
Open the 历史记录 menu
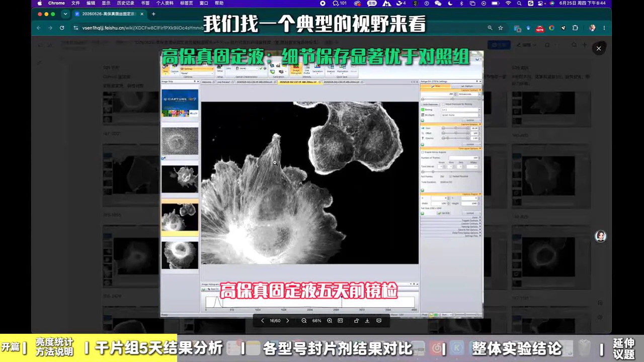[x=124, y=3]
